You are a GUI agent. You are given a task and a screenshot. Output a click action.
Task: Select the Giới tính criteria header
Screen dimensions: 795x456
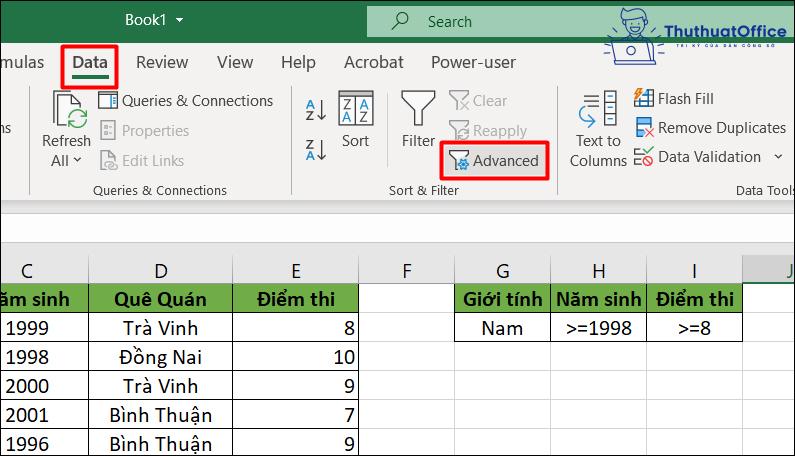(x=502, y=299)
